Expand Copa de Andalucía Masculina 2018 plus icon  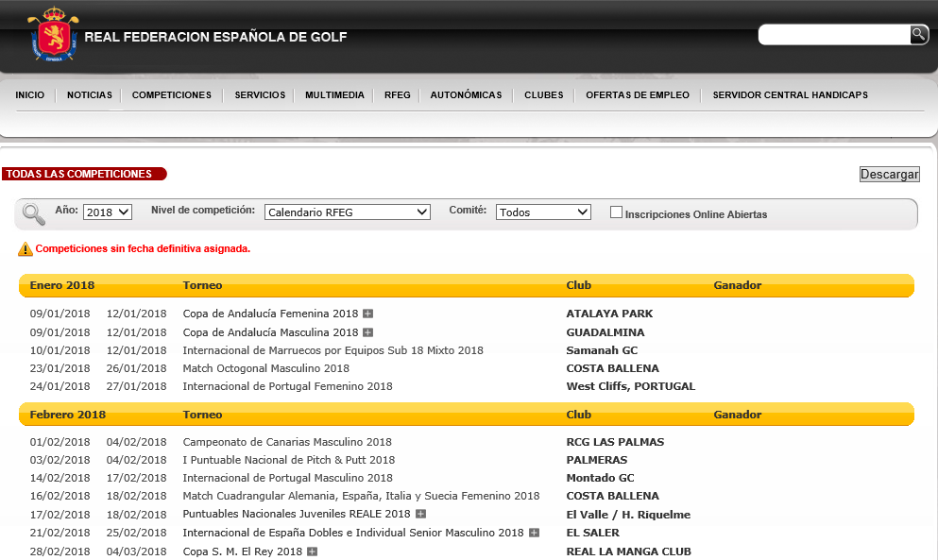[x=368, y=332]
